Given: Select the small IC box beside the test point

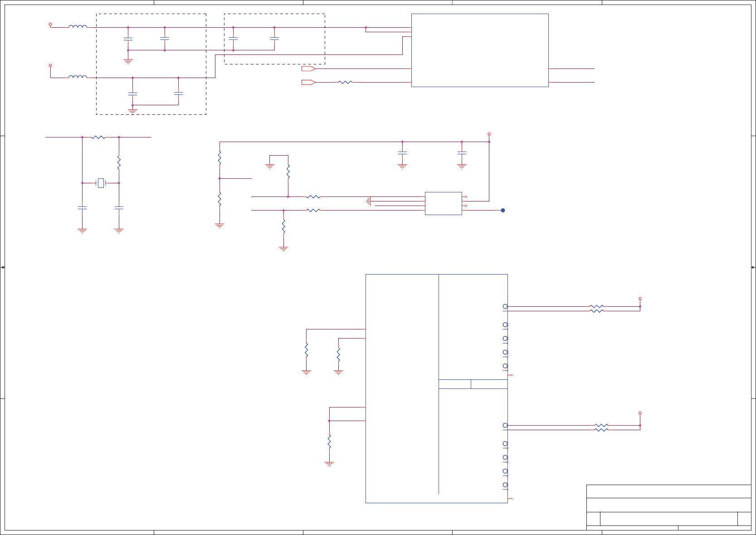Looking at the screenshot, I should coord(443,203).
